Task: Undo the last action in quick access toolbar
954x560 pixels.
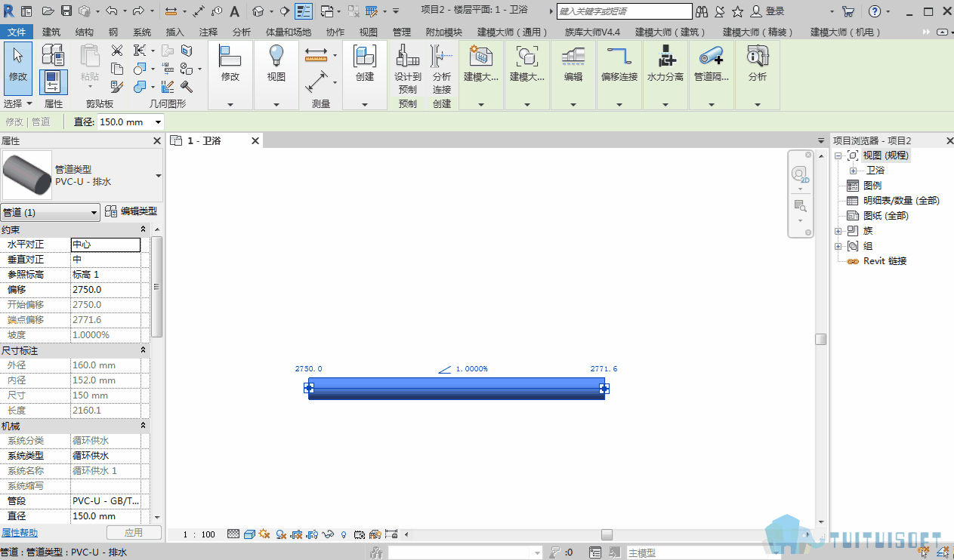Action: [111, 11]
